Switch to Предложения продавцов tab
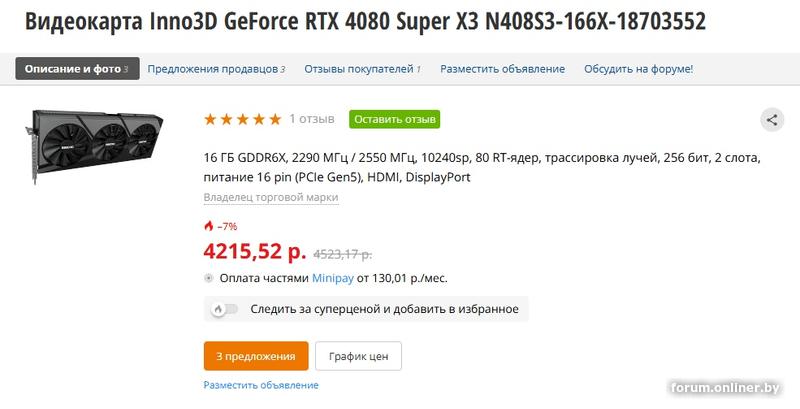Screen dimensions: 800x409 coord(216,69)
